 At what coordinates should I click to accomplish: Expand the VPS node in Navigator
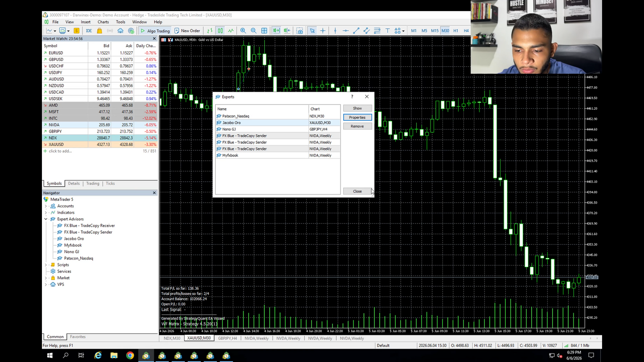46,285
